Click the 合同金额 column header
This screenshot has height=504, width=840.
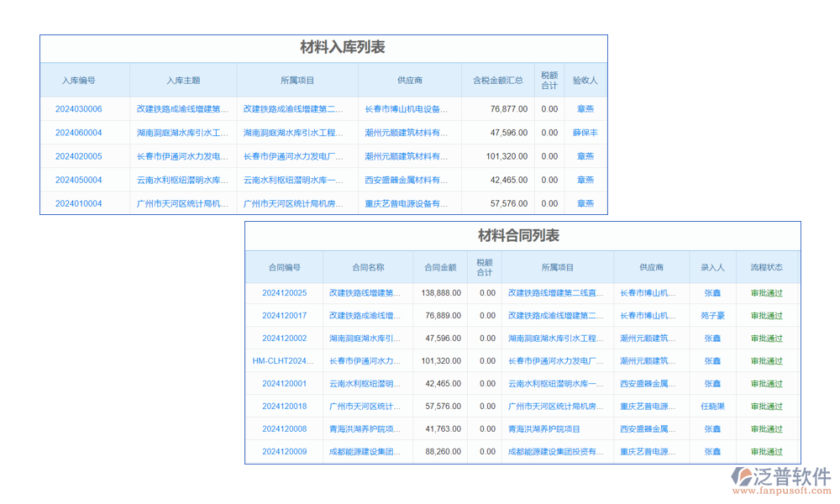pos(440,268)
